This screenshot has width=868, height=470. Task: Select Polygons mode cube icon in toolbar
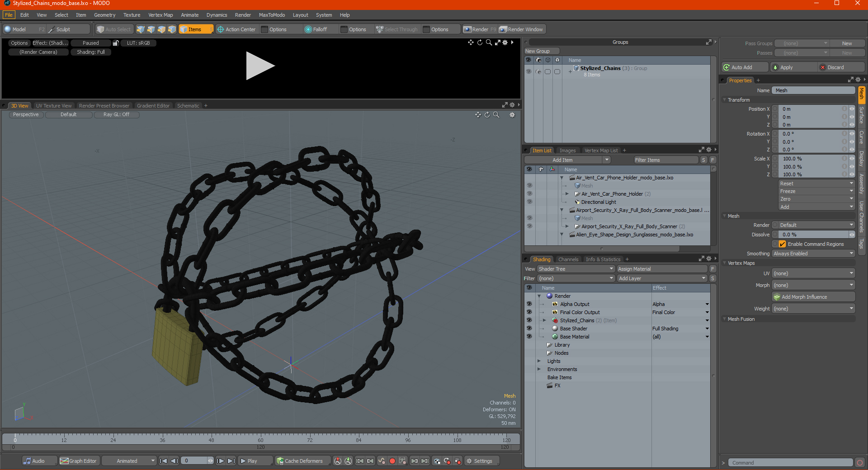coord(161,29)
